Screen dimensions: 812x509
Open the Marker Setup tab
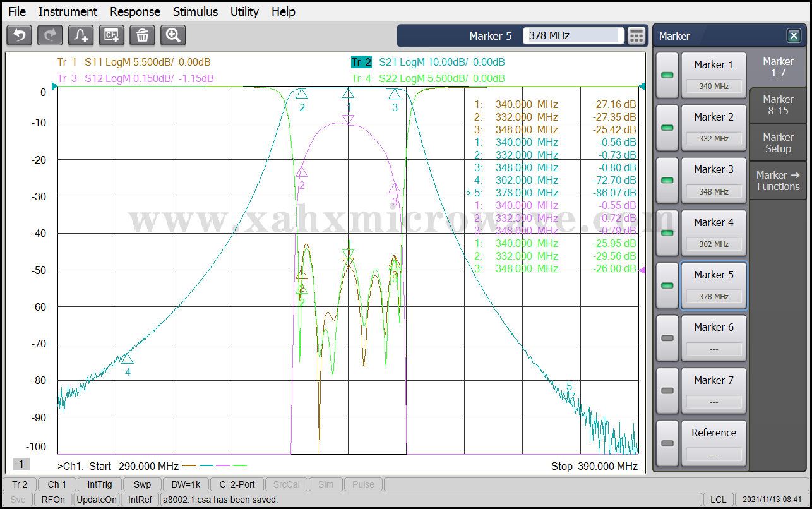(778, 143)
